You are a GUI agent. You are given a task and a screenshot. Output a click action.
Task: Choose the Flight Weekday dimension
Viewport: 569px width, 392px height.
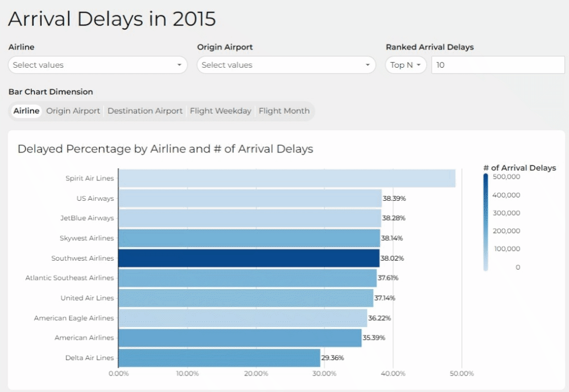pos(220,111)
